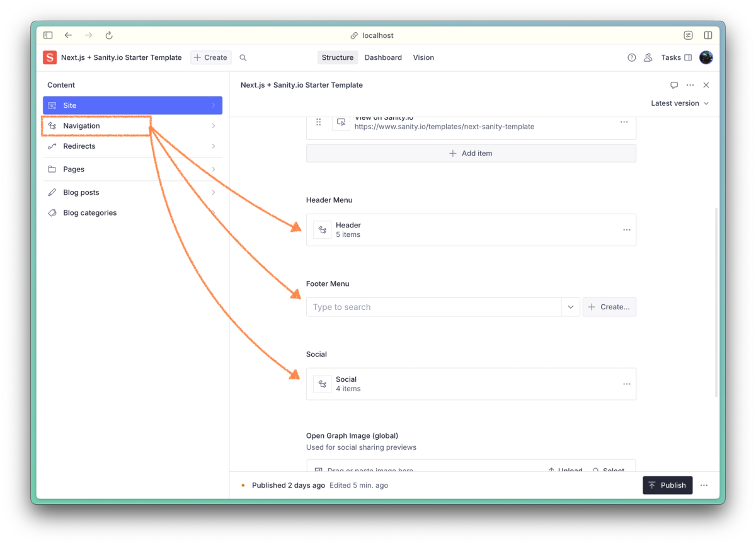Open the help question mark icon
This screenshot has height=545, width=756.
point(632,57)
